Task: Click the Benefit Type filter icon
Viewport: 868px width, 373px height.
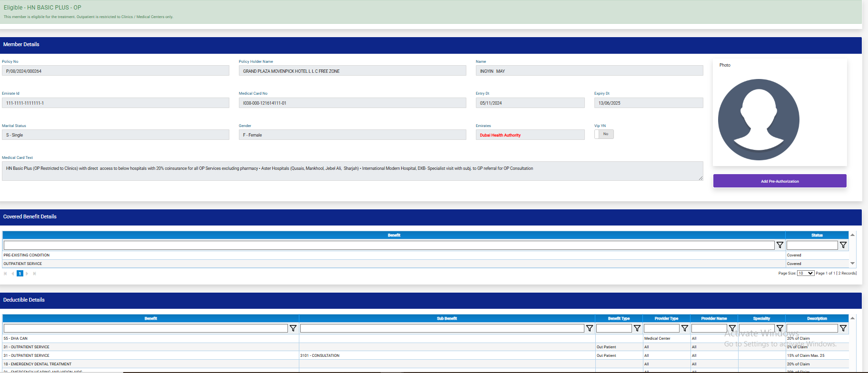Action: click(x=637, y=328)
